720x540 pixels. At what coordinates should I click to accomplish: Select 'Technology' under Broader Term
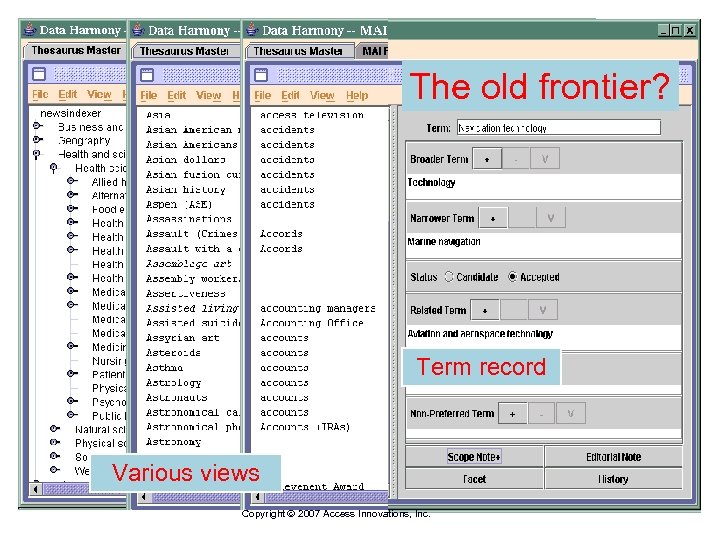coord(432,182)
